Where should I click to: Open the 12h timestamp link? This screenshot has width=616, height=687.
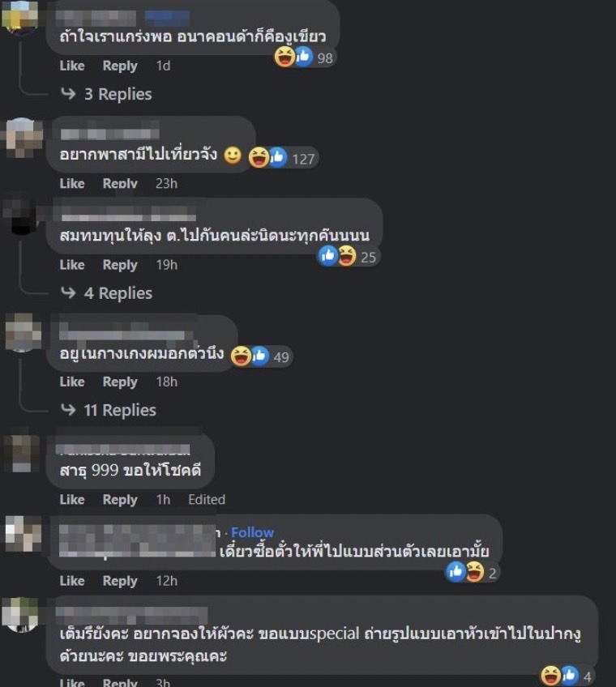pos(167,581)
